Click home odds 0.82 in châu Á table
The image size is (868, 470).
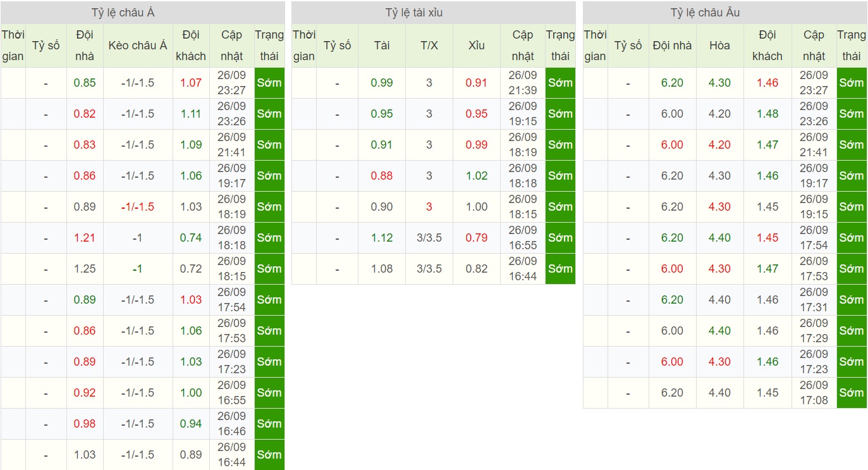pos(85,114)
